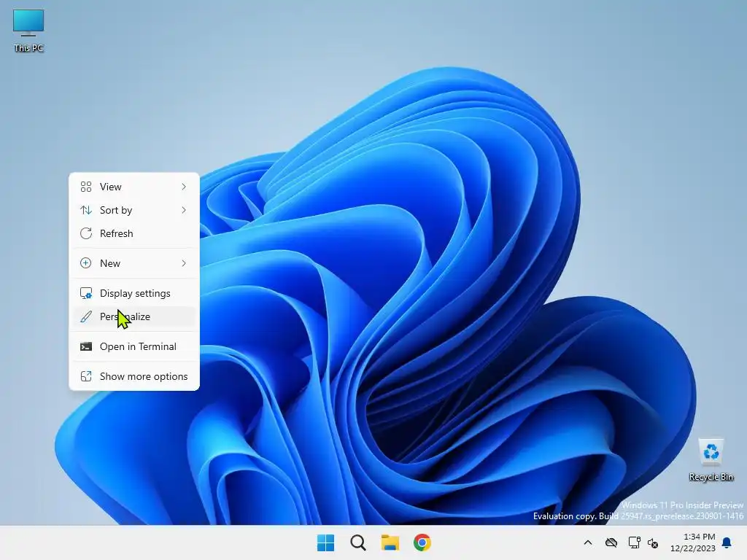Viewport: 747px width, 560px height.
Task: Click the Display settings monitor icon
Action: [x=86, y=293]
